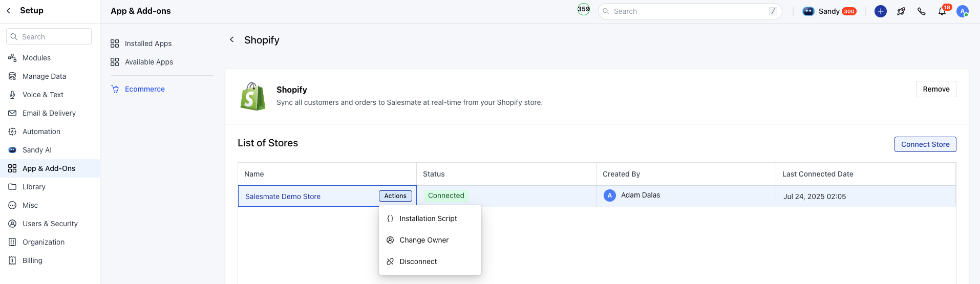Open the Sandy assistant in the top bar

(x=829, y=11)
